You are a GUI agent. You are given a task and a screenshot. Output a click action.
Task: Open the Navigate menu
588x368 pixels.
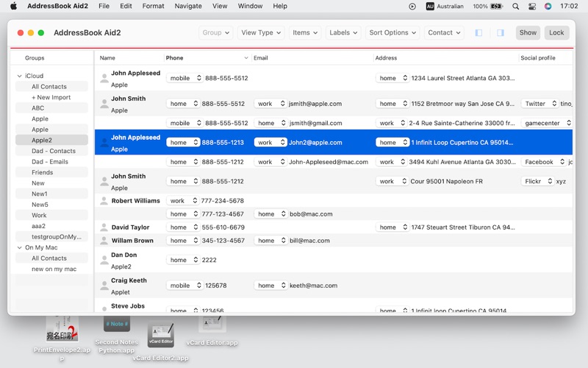point(188,6)
